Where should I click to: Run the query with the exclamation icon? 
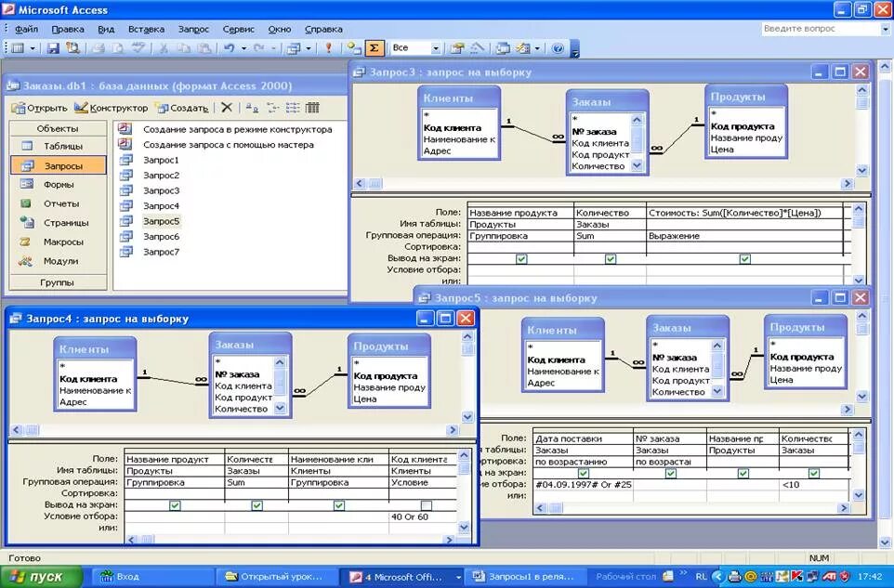pos(329,48)
